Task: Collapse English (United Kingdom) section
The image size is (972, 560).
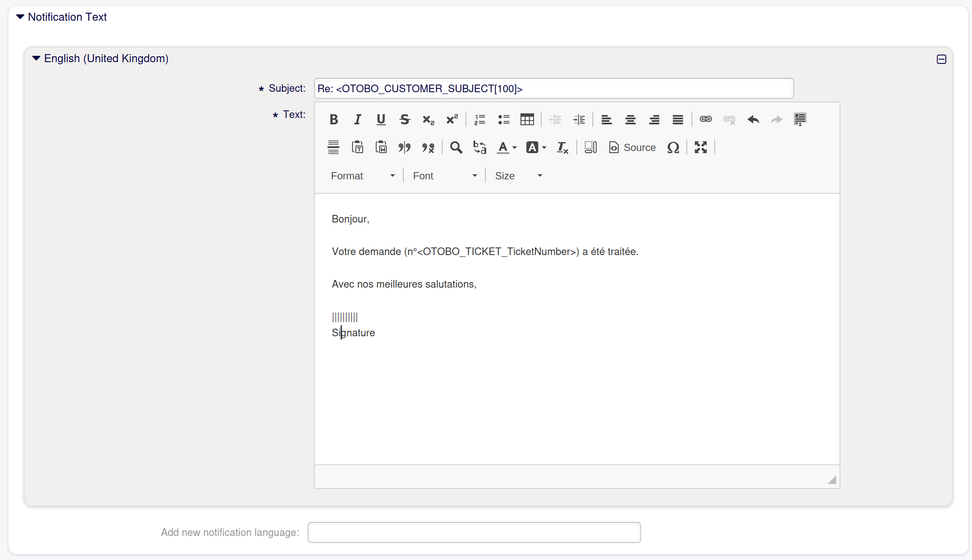Action: point(36,58)
